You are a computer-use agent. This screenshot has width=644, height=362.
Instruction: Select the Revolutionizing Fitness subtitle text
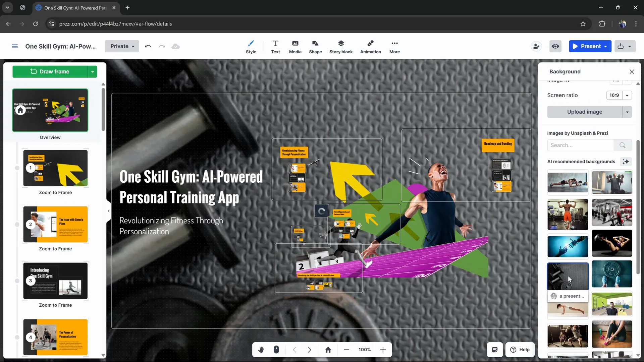coord(171,226)
